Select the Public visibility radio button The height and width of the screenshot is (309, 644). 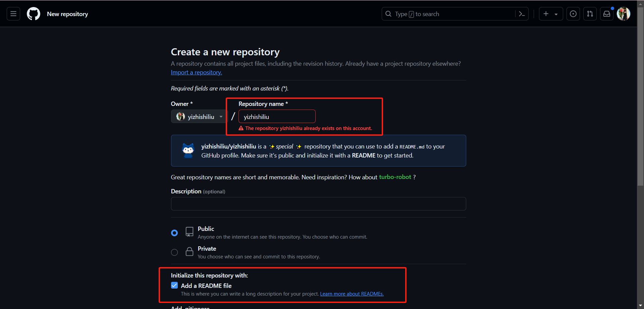pos(174,233)
